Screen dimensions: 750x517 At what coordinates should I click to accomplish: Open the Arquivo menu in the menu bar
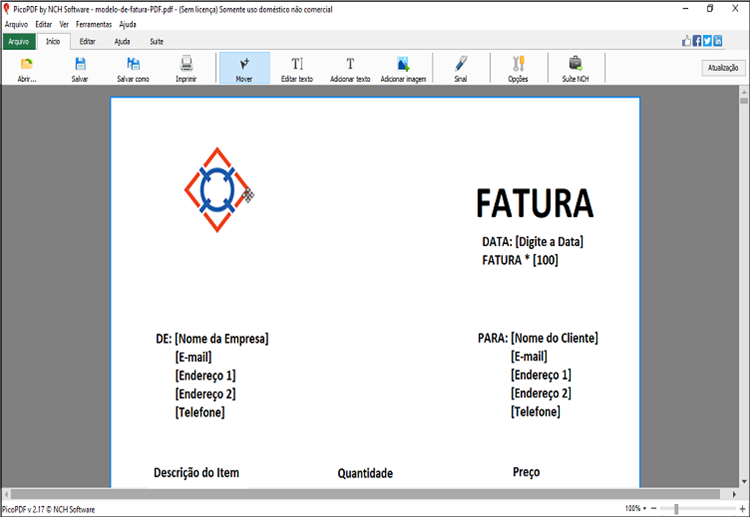click(x=16, y=24)
